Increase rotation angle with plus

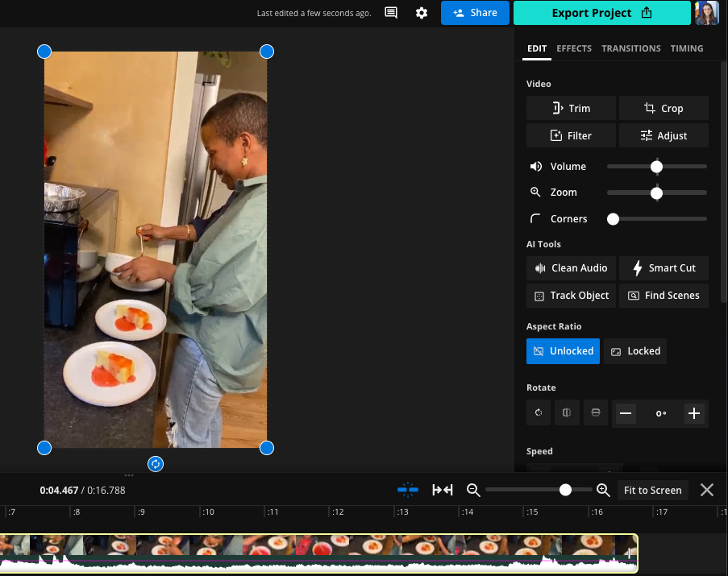(x=694, y=413)
